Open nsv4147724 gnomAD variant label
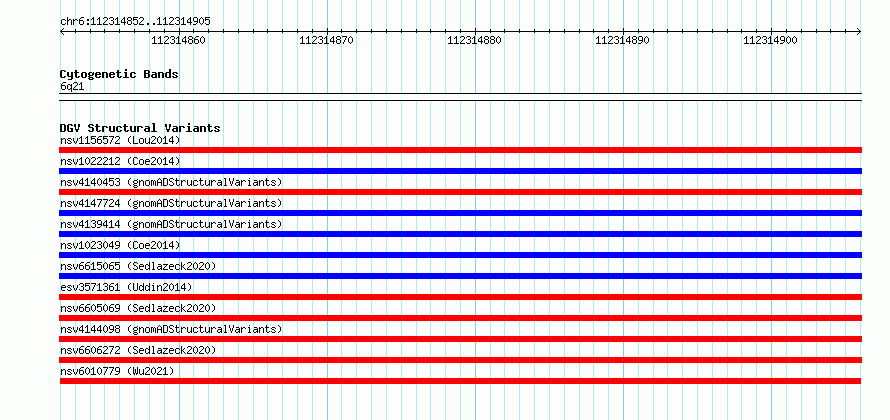Image resolution: width=890 pixels, height=420 pixels. [171, 203]
